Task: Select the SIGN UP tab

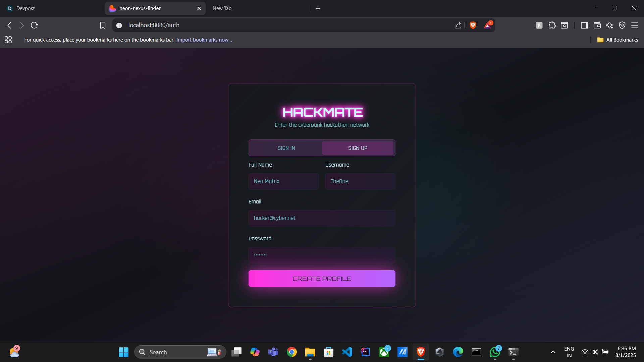Action: [x=358, y=148]
